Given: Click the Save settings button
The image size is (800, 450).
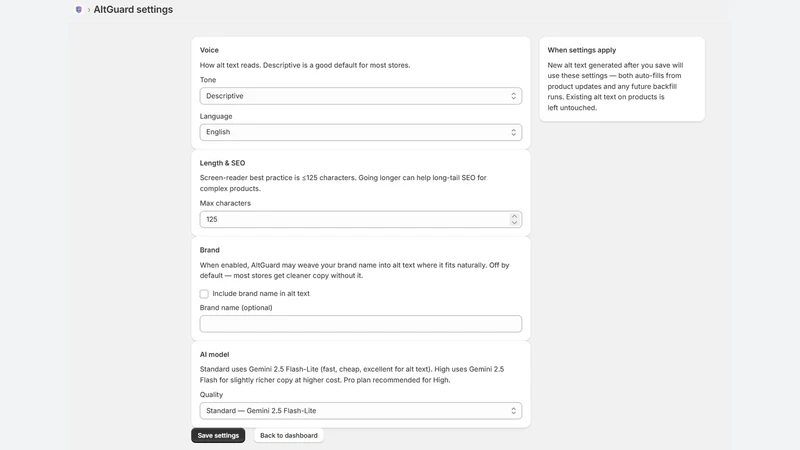Looking at the screenshot, I should click(218, 435).
